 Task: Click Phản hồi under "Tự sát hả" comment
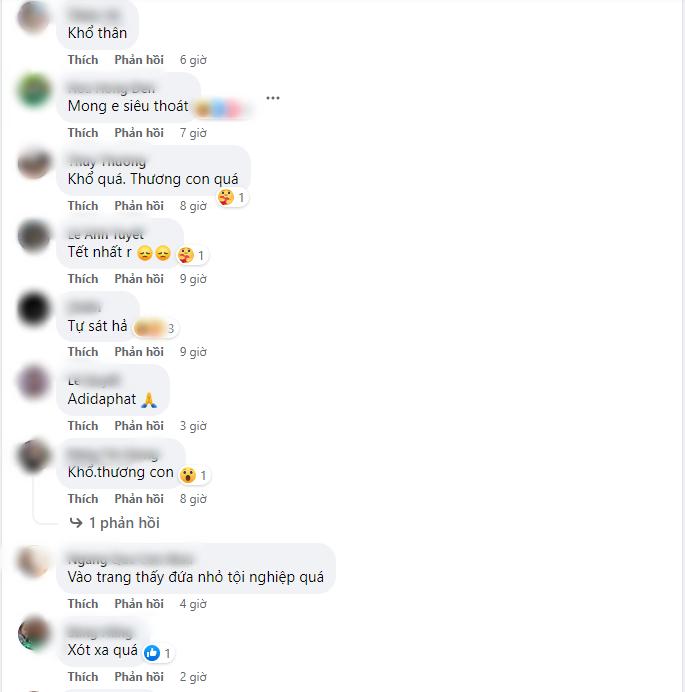click(x=139, y=352)
